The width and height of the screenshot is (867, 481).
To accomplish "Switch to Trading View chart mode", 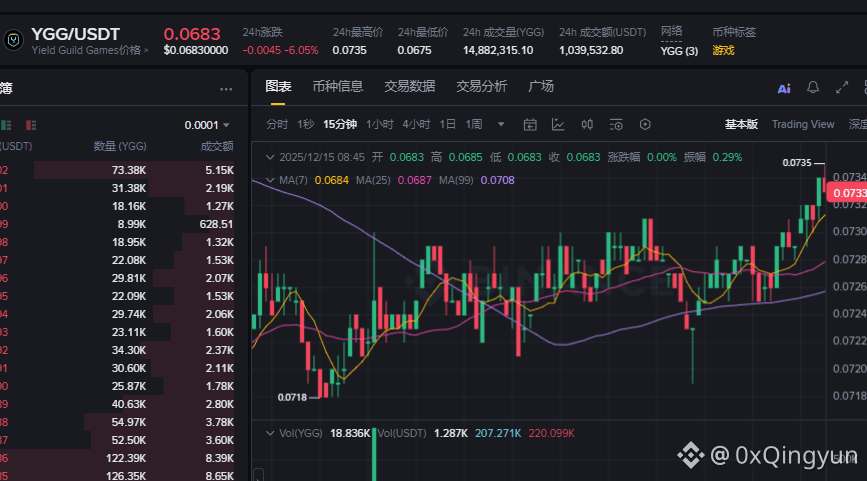I will (803, 124).
